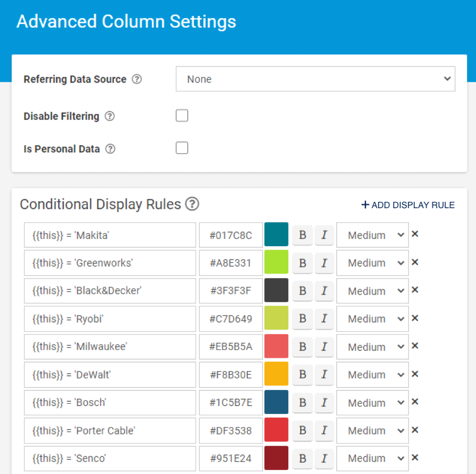Open font weight dropdown for Ryobi rule

pyautogui.click(x=372, y=319)
